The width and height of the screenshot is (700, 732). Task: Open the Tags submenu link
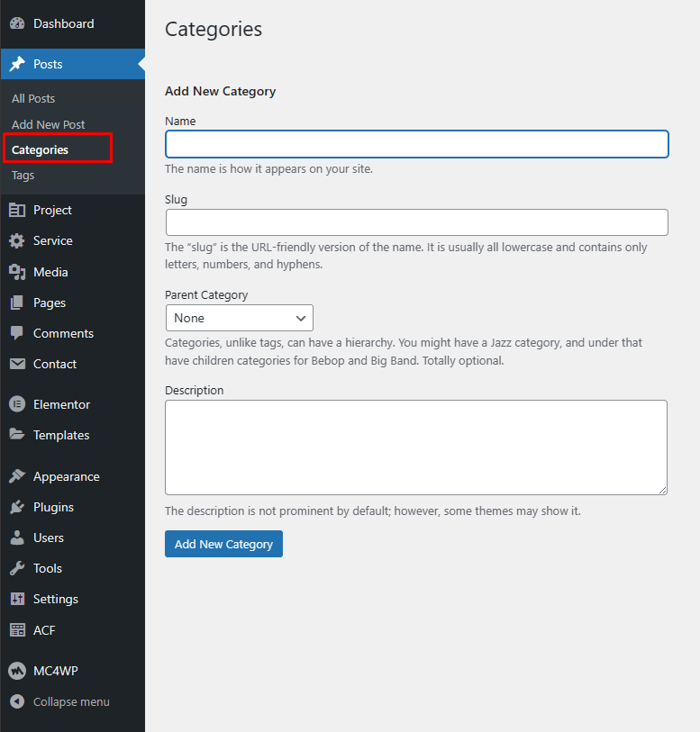point(23,175)
